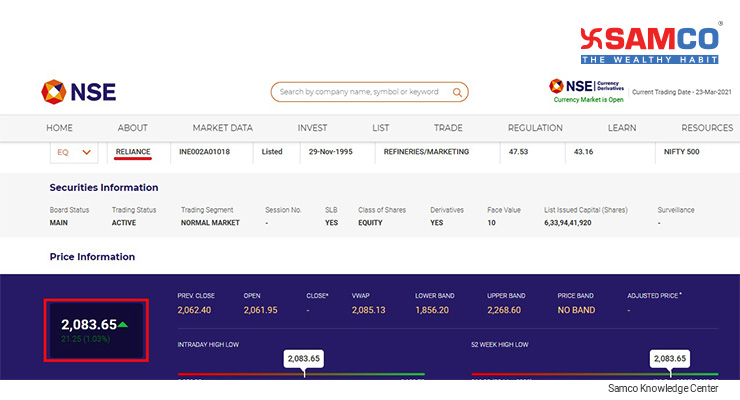Click the VWAP value 2,085.13
The height and width of the screenshot is (400, 740).
pyautogui.click(x=369, y=310)
